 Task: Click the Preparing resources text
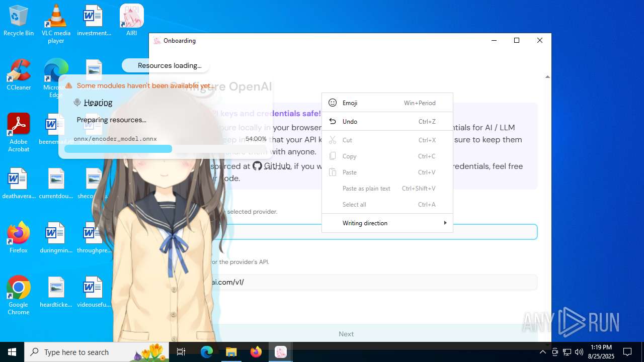pyautogui.click(x=111, y=120)
